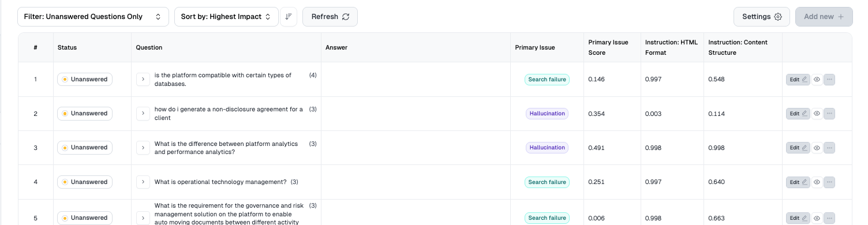Click the Refresh button

[330, 17]
